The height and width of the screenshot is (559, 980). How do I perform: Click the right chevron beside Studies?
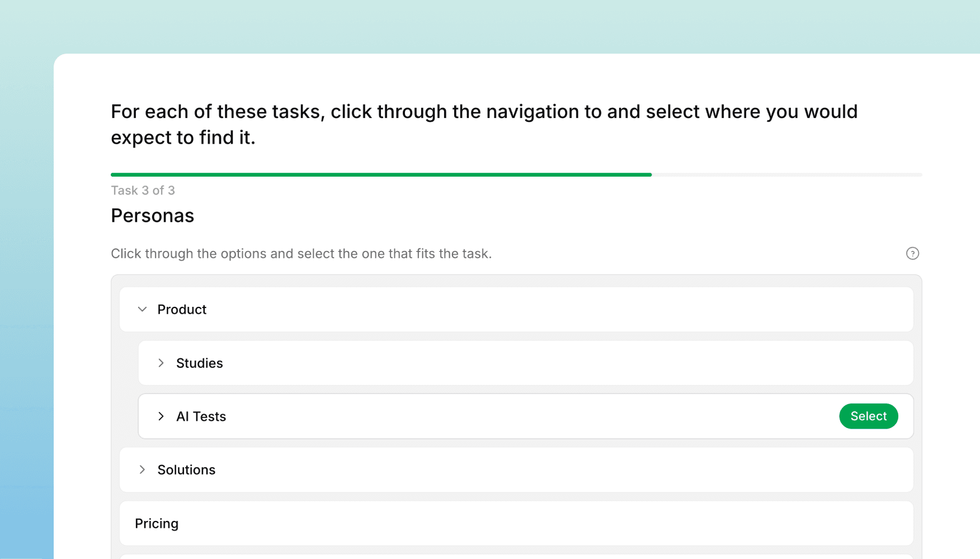click(x=162, y=363)
